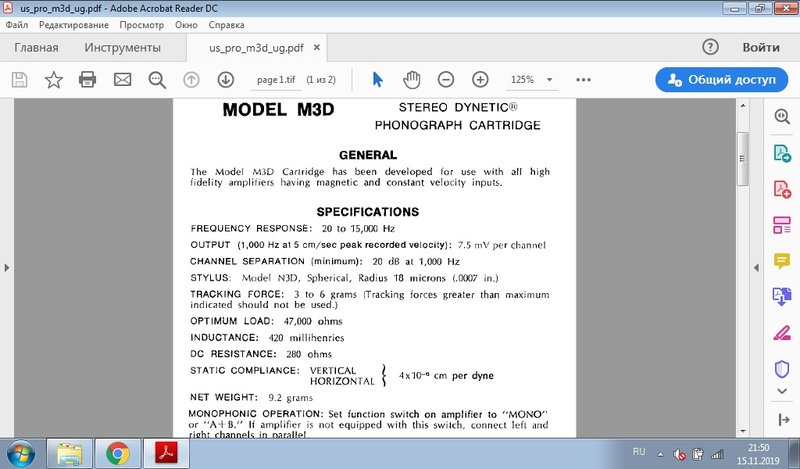Open the Просмотр menu
Viewport: 800px width, 469px height.
click(x=141, y=25)
